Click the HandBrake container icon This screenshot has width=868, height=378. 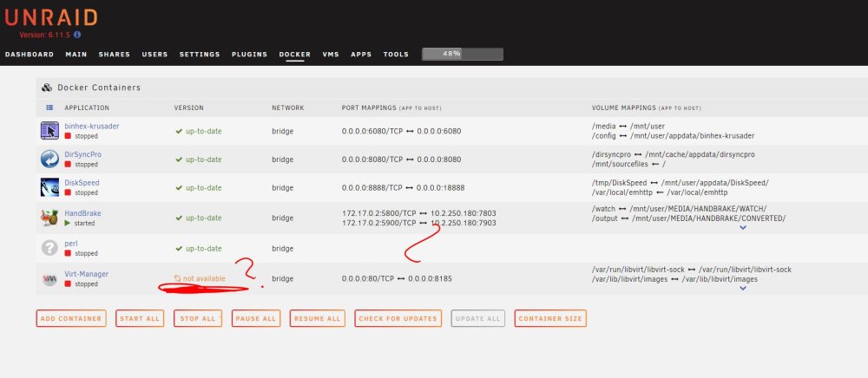49,218
